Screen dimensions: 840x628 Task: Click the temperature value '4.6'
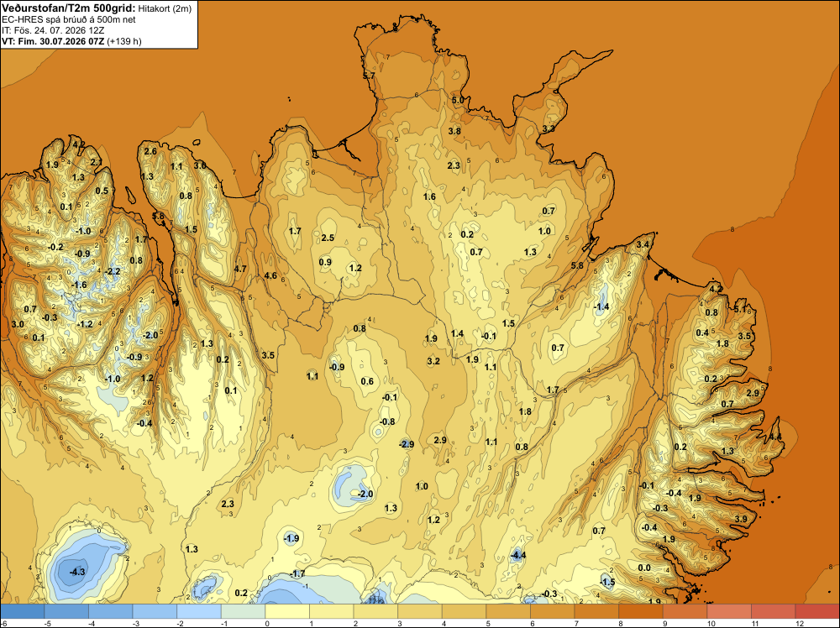click(271, 275)
